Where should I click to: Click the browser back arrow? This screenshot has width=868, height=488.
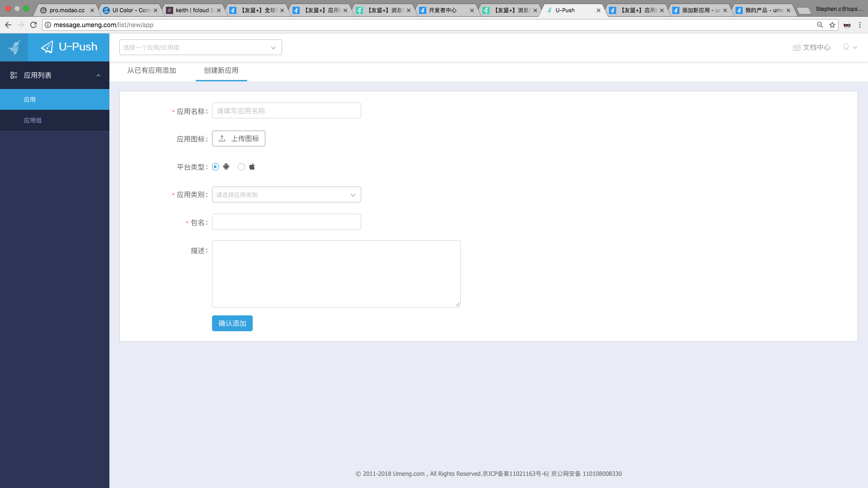8,25
